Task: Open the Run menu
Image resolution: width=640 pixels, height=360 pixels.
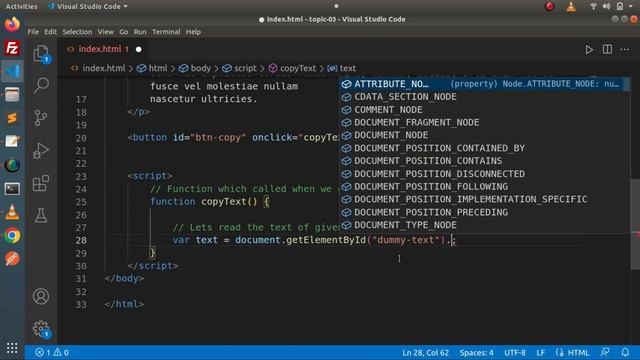Action: coord(140,32)
